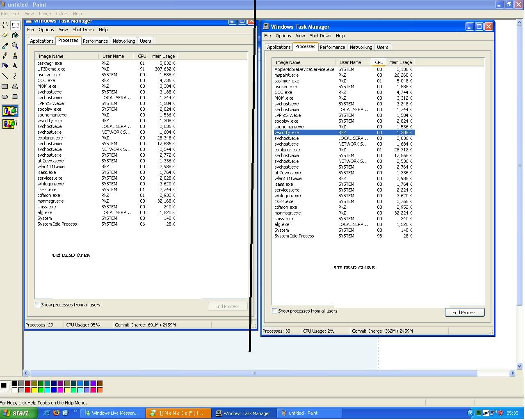Image resolution: width=525 pixels, height=420 pixels.
Task: Choose the straight Line tool
Action: tap(5, 76)
